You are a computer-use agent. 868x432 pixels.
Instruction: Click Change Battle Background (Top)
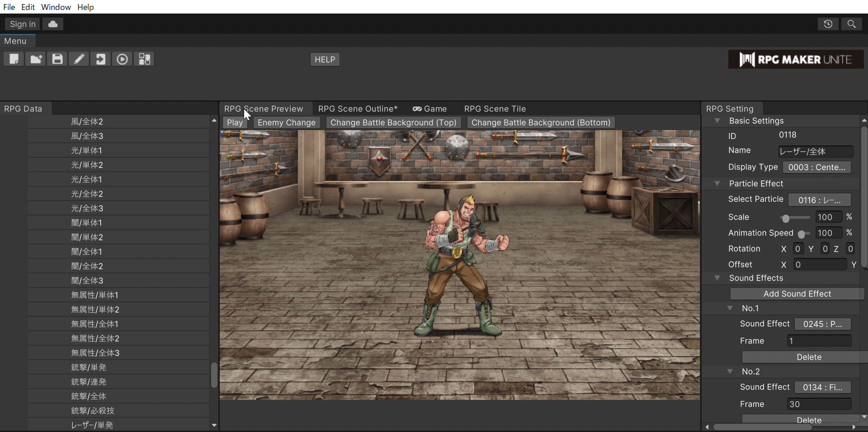click(x=393, y=122)
